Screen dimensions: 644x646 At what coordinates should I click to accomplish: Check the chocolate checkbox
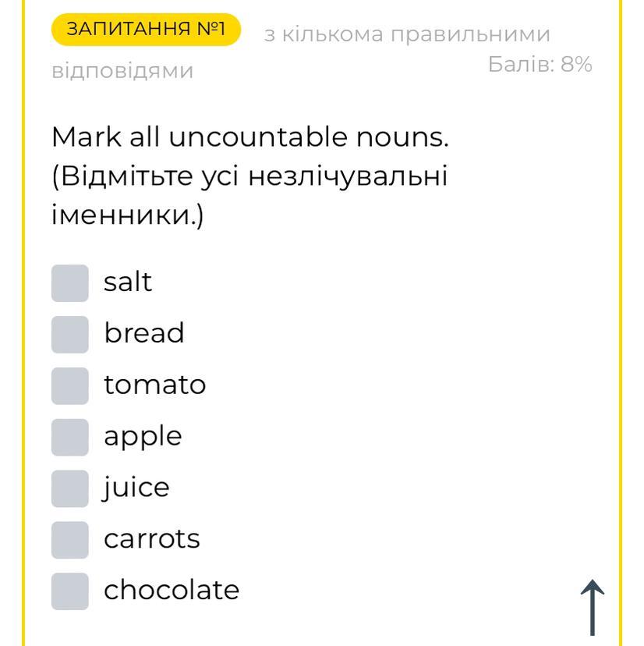click(x=70, y=591)
